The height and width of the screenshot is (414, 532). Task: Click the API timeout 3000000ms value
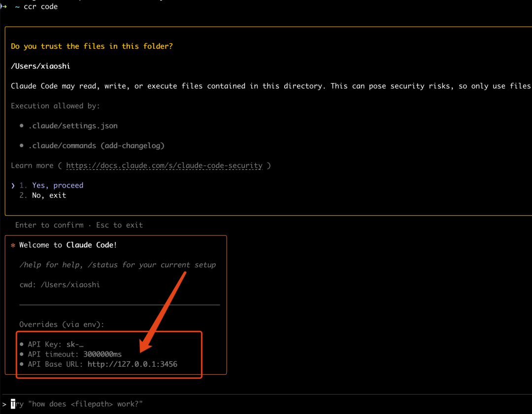[102, 354]
